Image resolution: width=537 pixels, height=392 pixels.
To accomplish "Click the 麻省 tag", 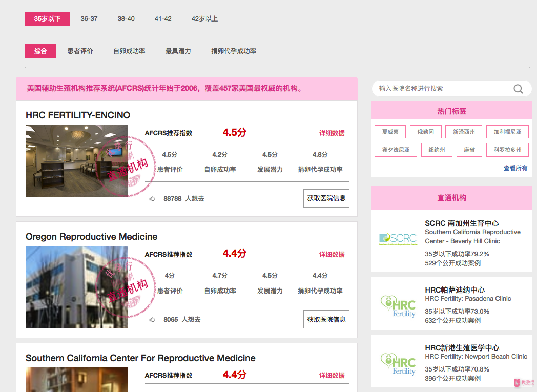I will pos(469,150).
